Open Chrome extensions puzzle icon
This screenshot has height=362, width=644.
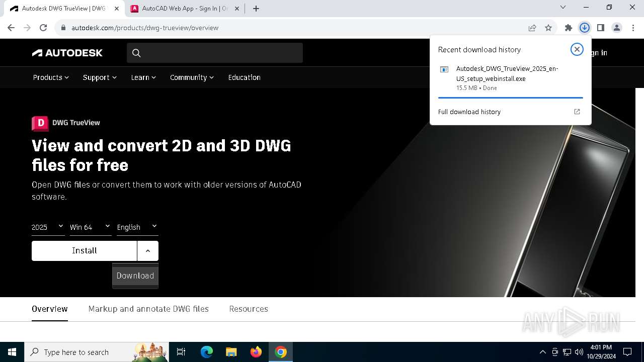point(569,28)
